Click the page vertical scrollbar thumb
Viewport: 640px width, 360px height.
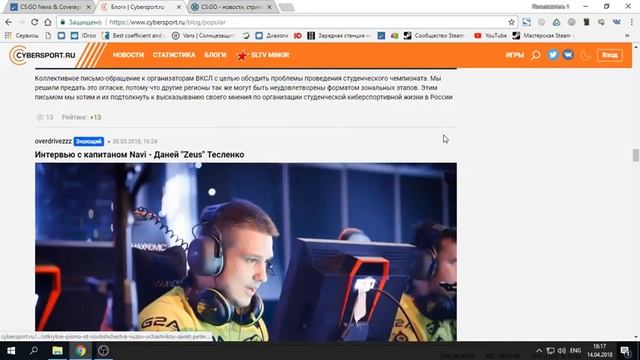(636, 156)
